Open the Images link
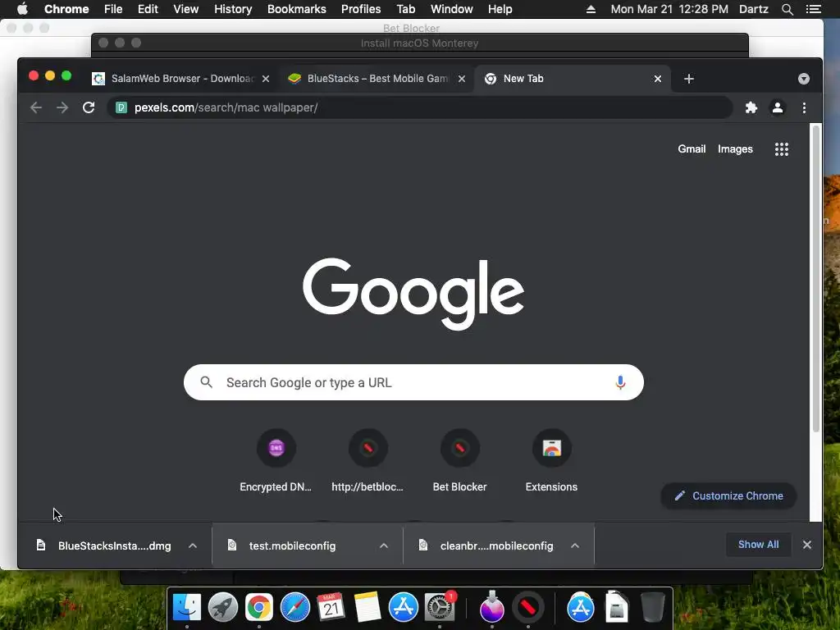 tap(735, 149)
